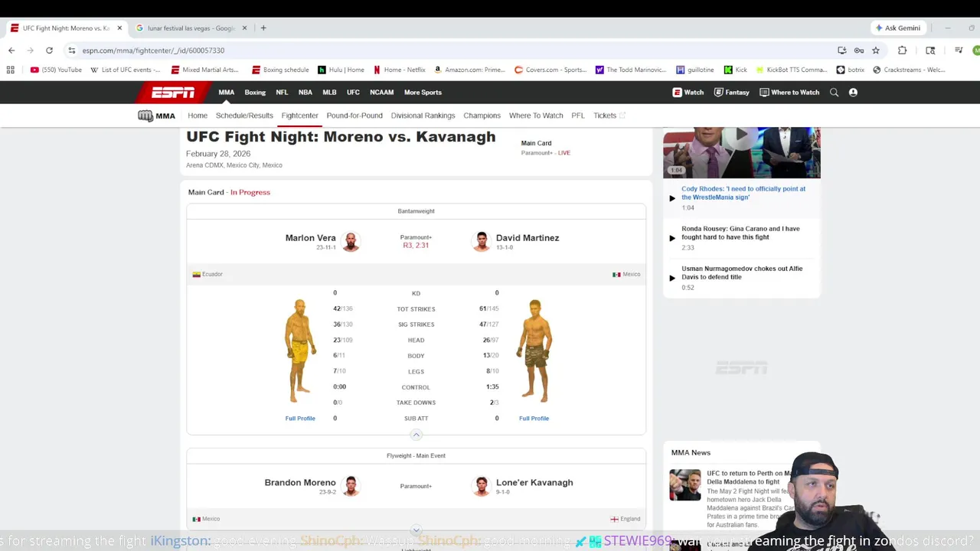
Task: Expand More Sports menu
Action: tap(423, 93)
